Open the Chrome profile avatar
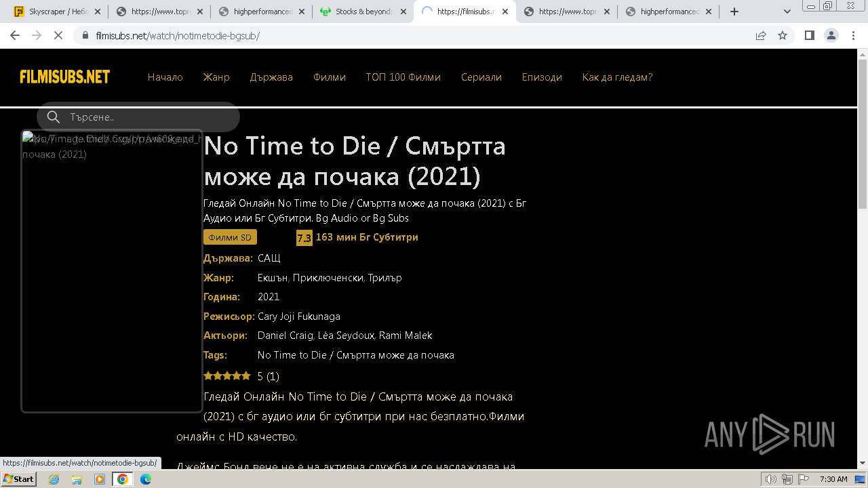This screenshot has height=488, width=868. click(831, 35)
